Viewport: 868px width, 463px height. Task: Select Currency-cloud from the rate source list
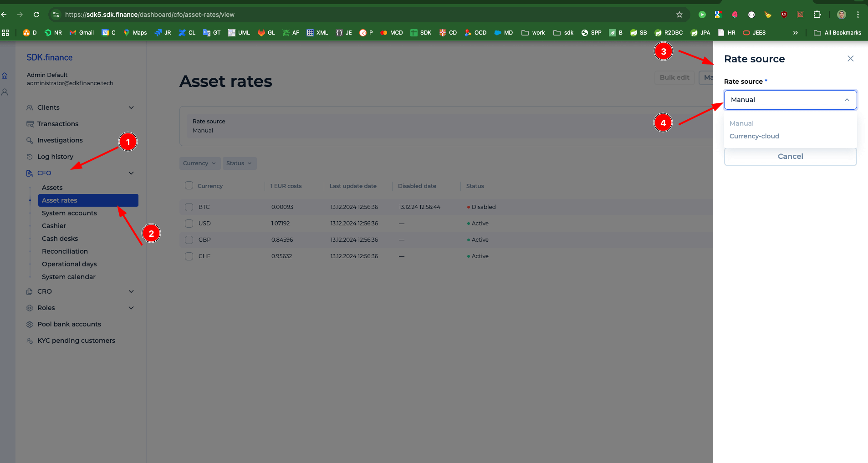pyautogui.click(x=754, y=136)
